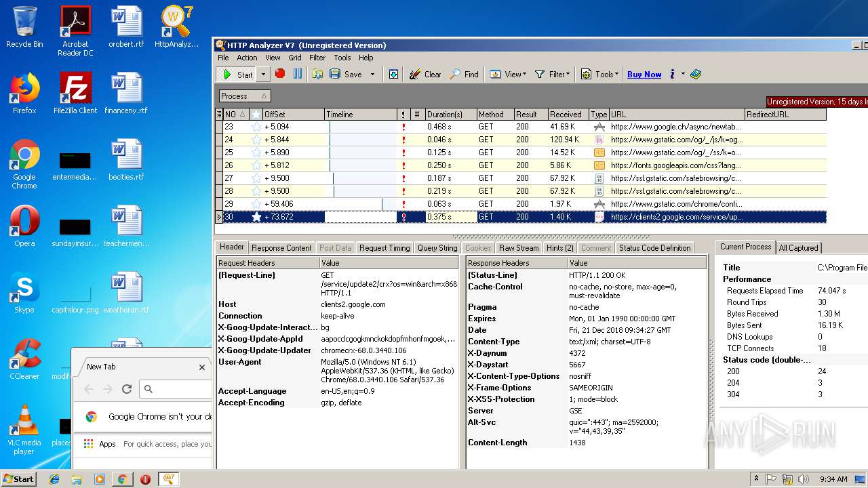This screenshot has height=488, width=868.
Task: Click the help book icon
Action: (696, 74)
